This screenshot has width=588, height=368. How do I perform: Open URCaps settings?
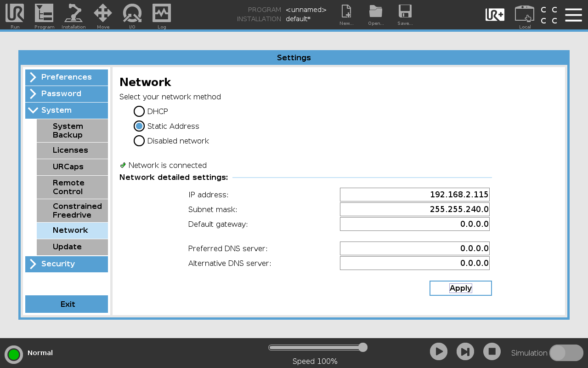click(x=72, y=167)
